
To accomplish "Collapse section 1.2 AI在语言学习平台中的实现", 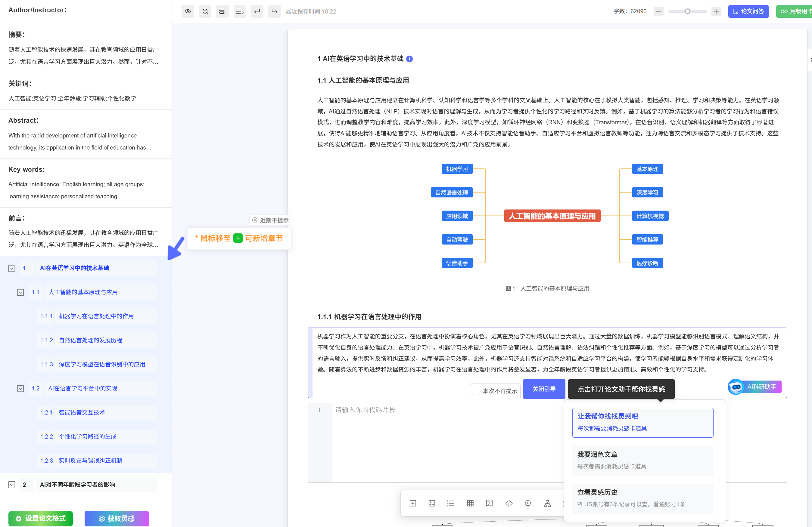I will click(x=20, y=389).
